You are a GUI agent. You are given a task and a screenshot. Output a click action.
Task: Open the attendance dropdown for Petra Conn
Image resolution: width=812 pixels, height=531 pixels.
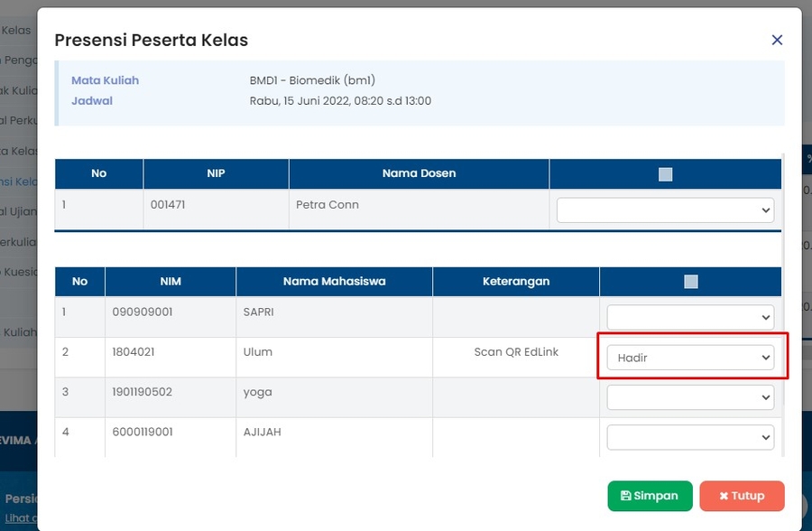click(x=665, y=210)
